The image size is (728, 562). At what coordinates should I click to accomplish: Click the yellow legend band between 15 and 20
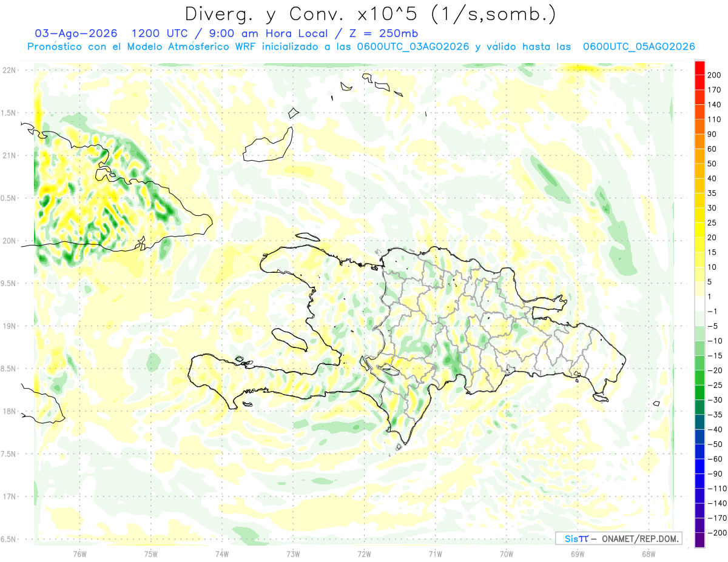699,245
